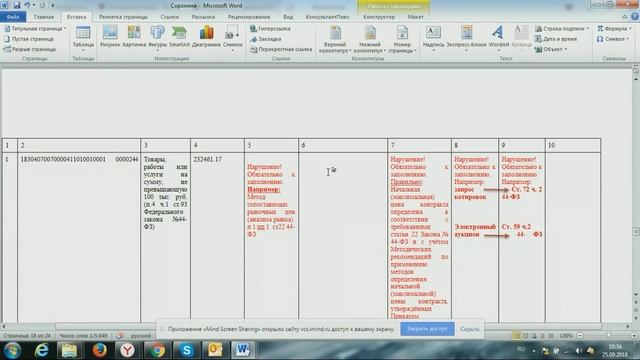Image resolution: width=640 pixels, height=360 pixels.
Task: Open table Layout (Макет) tab
Action: point(416,17)
